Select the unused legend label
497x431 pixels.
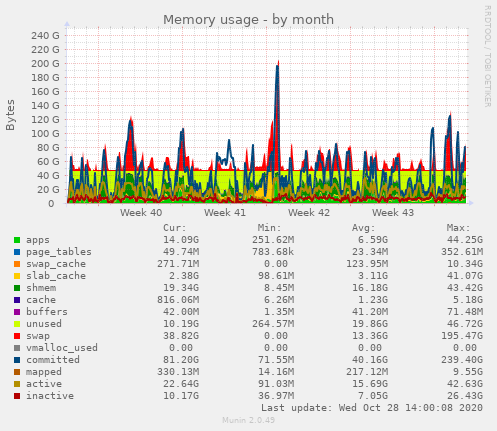tap(44, 324)
